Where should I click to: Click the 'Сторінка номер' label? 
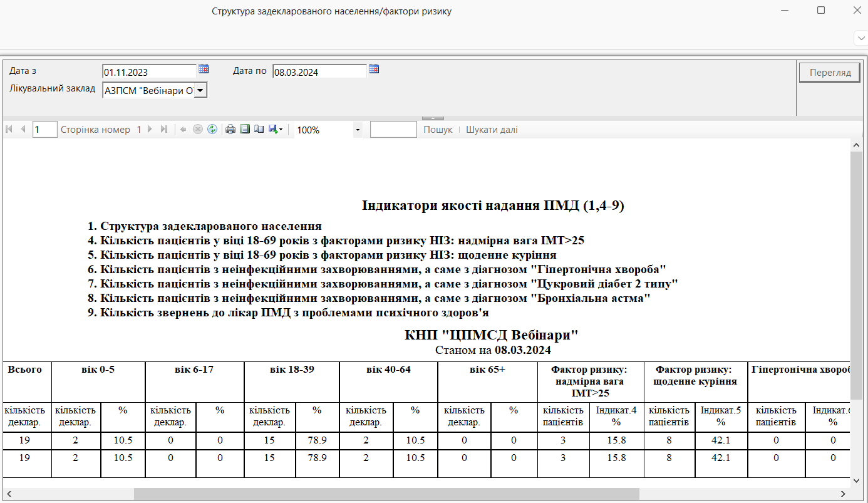coord(95,130)
